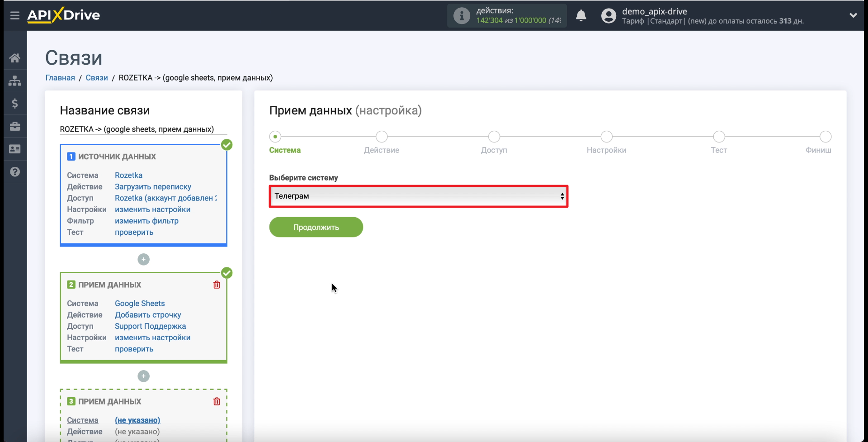
Task: Click the demo_apix-drive username
Action: [x=654, y=11]
